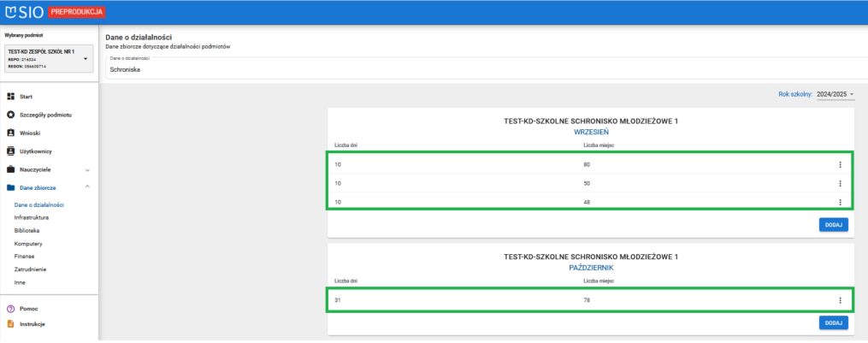Open three-dot menu for row with 48 places
Screen dimensions: 868x343
841,202
